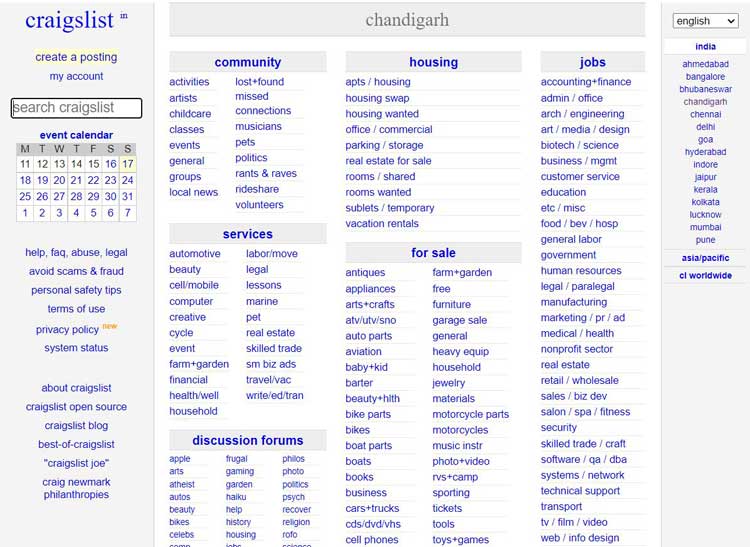Open craig newmark philanthropies link
The height and width of the screenshot is (547, 750).
[77, 488]
